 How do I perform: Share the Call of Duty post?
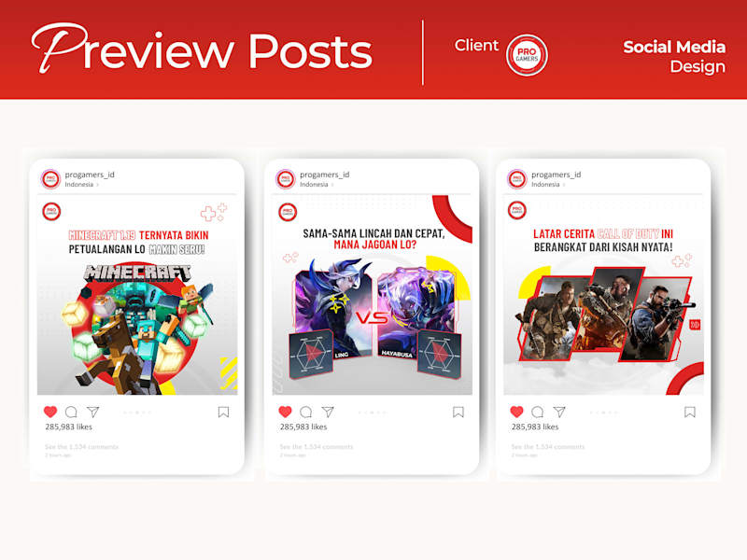click(559, 412)
